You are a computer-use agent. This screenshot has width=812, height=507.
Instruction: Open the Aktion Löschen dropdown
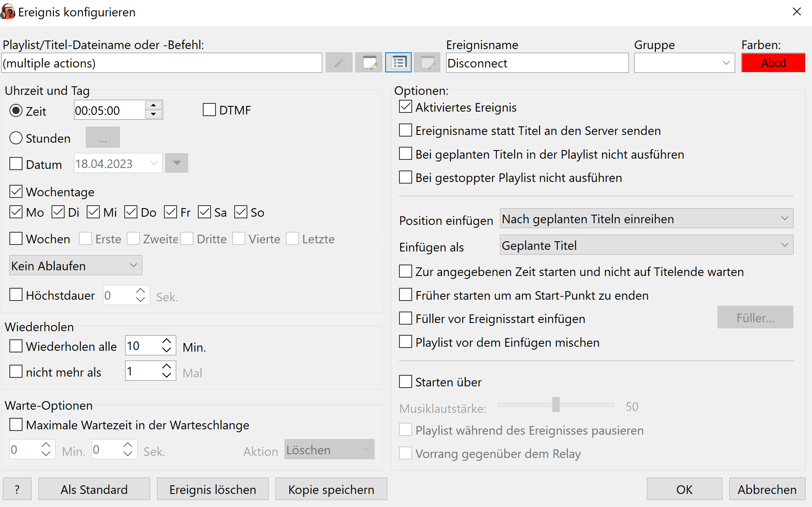click(x=329, y=449)
